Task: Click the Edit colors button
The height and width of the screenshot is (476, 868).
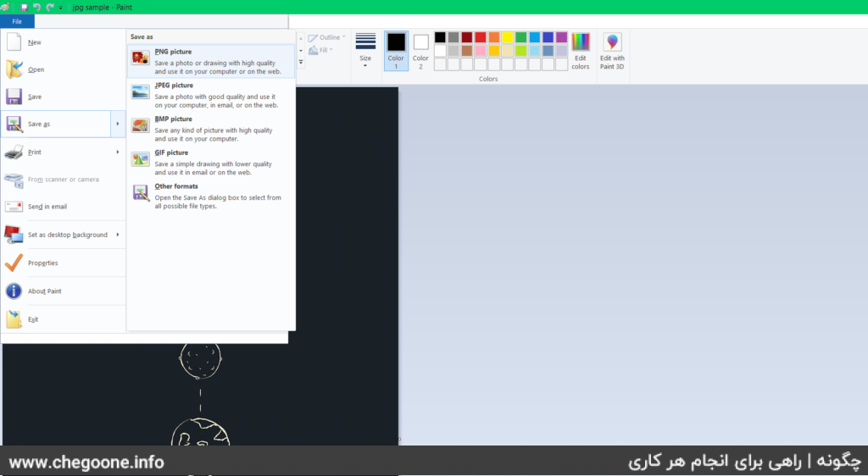Action: pos(580,51)
